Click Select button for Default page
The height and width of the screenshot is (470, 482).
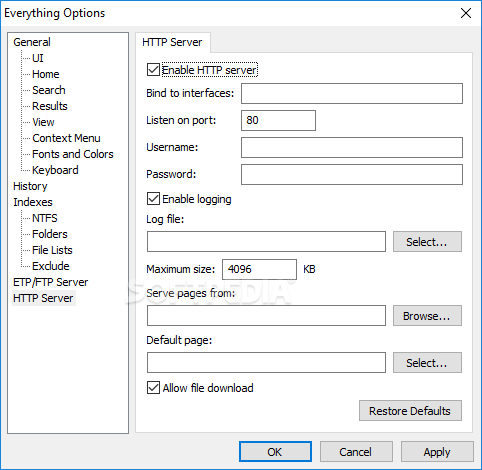pyautogui.click(x=427, y=363)
